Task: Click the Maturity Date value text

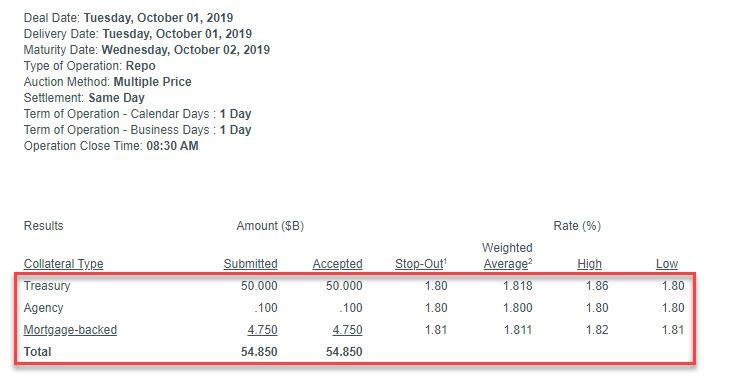Action: [186, 50]
